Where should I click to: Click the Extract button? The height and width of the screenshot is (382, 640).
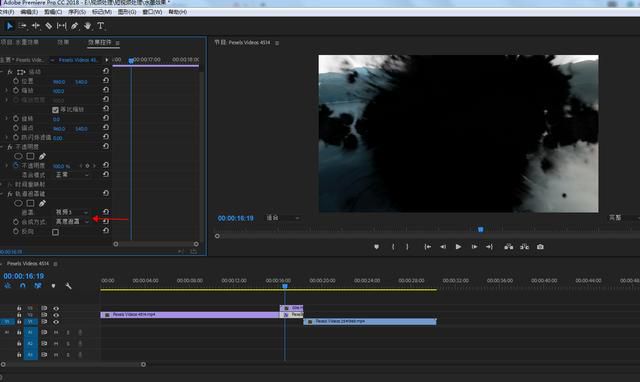point(524,247)
